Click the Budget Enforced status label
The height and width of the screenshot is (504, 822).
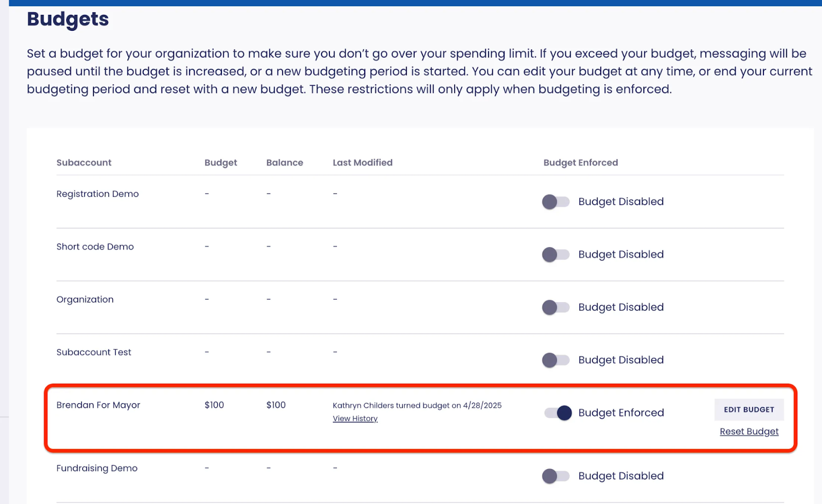[621, 413]
